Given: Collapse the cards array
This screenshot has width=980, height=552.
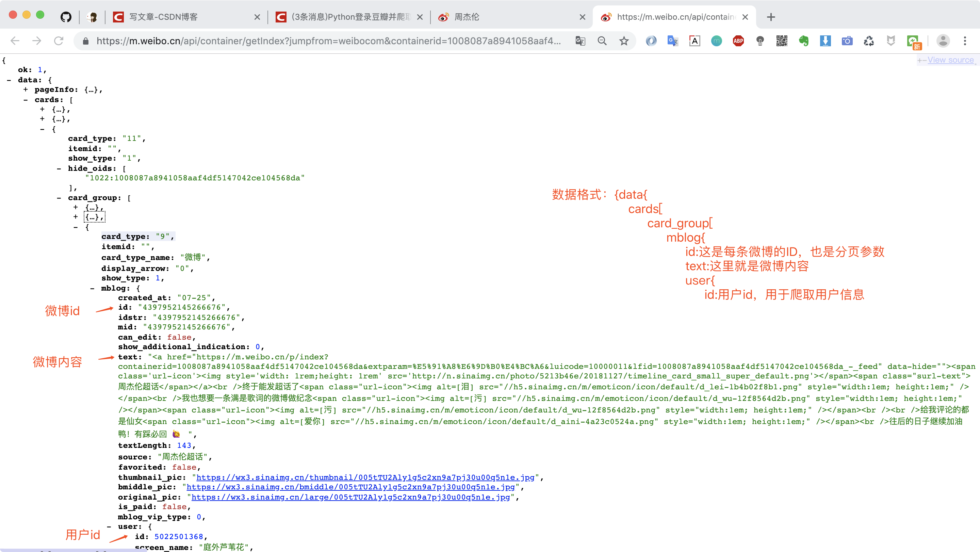Looking at the screenshot, I should pos(26,100).
